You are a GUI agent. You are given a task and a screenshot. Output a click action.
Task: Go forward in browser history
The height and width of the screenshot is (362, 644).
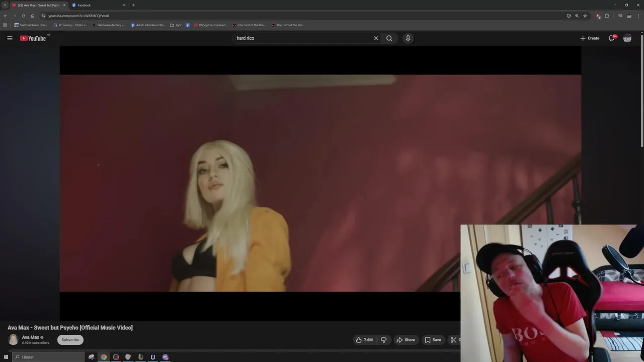[15, 16]
